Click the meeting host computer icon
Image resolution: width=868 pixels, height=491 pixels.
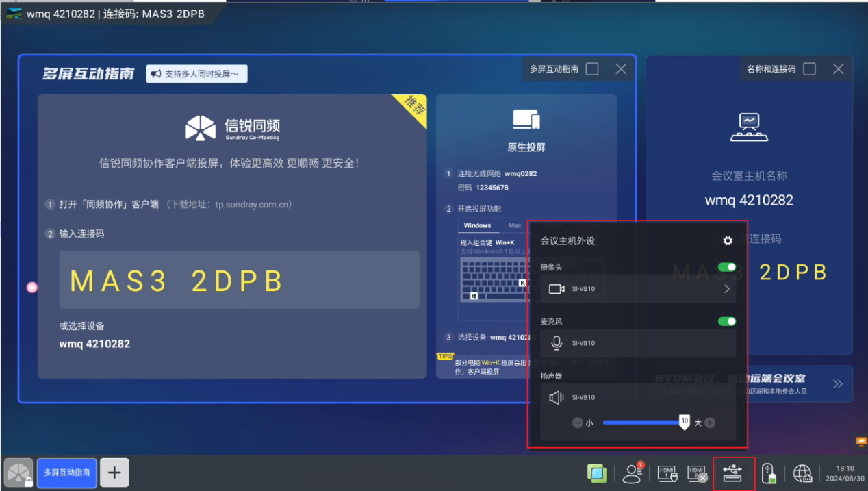click(749, 127)
